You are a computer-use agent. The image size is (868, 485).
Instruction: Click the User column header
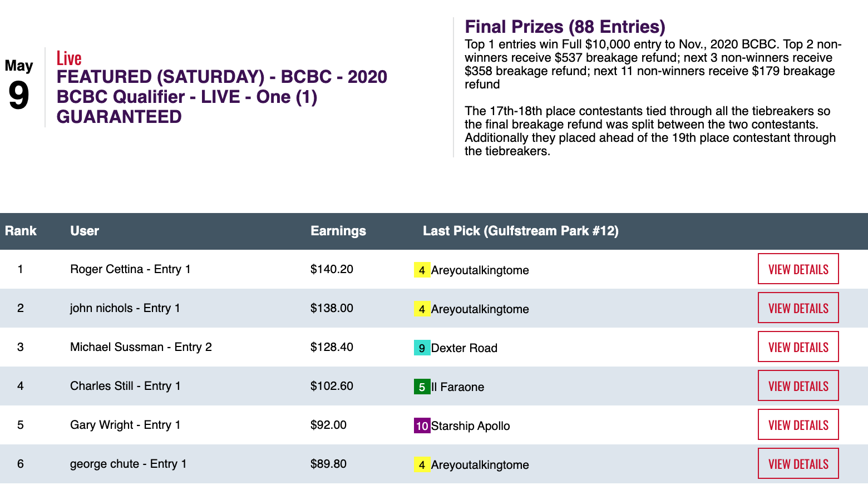(85, 231)
